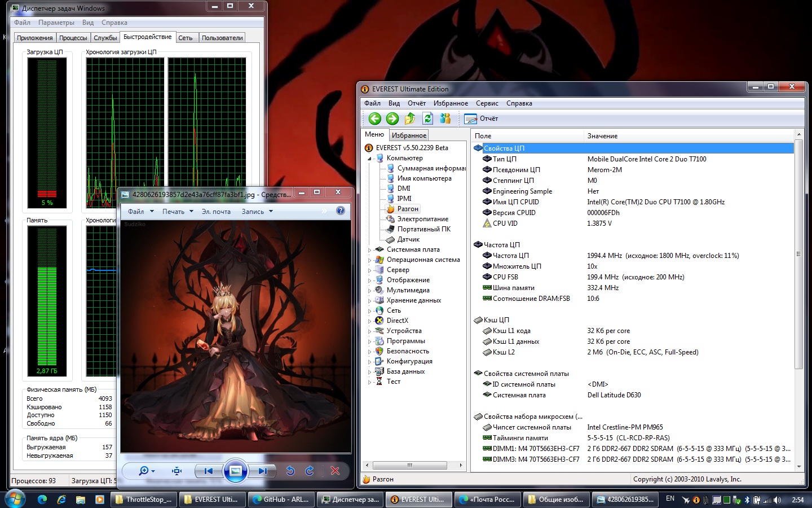The height and width of the screenshot is (508, 812).
Task: Click the Refresh icon in EVEREST toolbar
Action: [x=427, y=119]
